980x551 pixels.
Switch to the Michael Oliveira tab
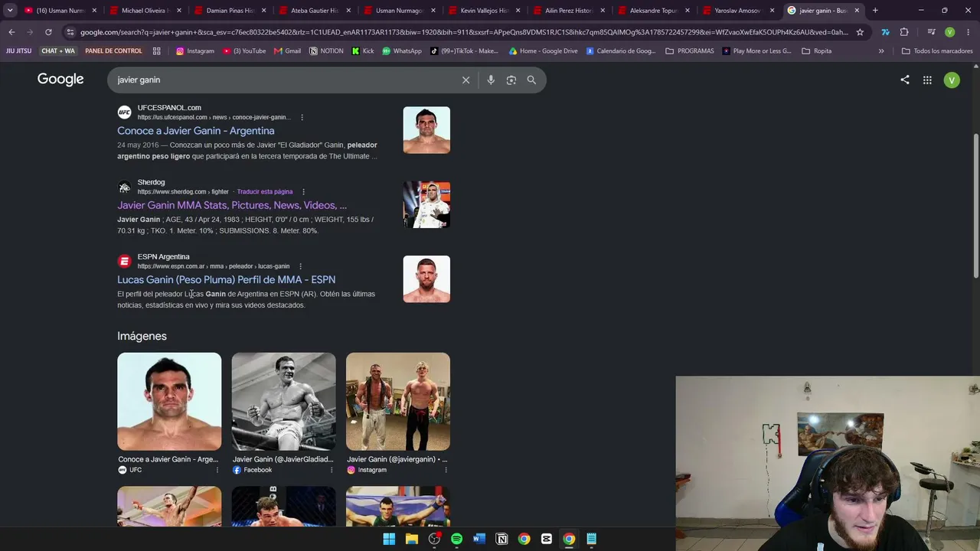145,11
